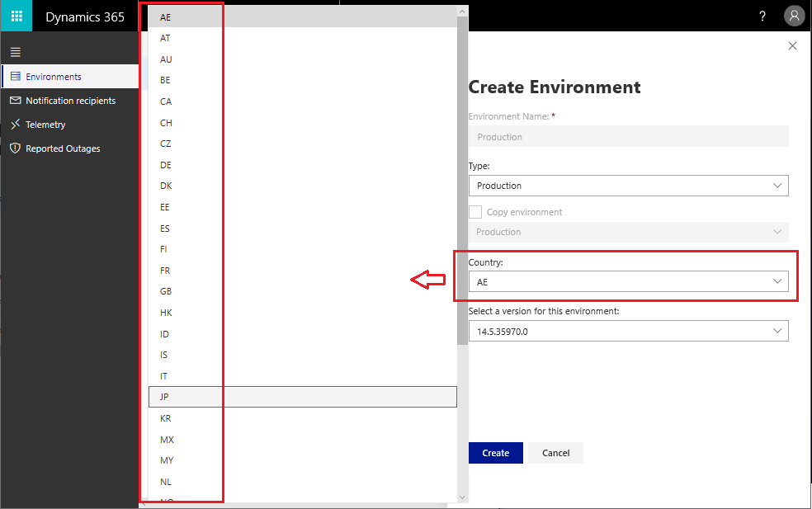Click the Cancel button

click(555, 453)
